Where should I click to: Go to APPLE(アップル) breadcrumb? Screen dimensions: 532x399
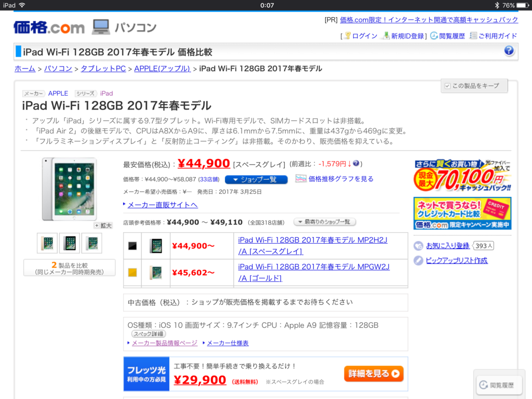(x=162, y=69)
